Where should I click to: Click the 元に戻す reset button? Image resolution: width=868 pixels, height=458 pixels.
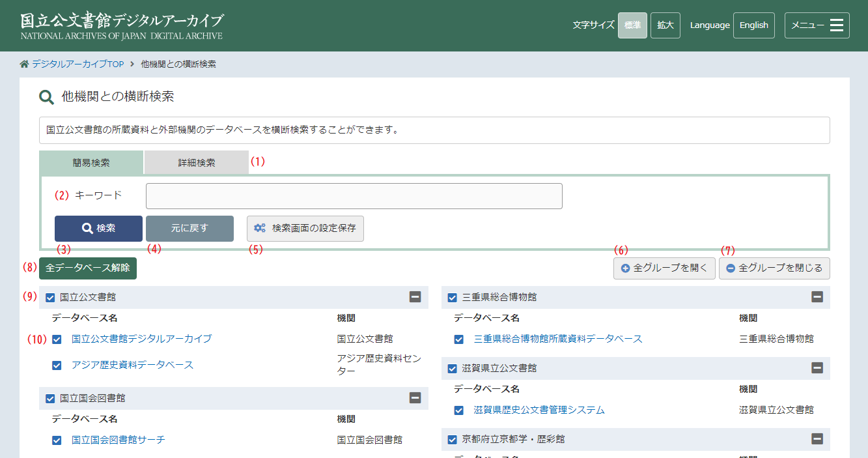pos(189,229)
